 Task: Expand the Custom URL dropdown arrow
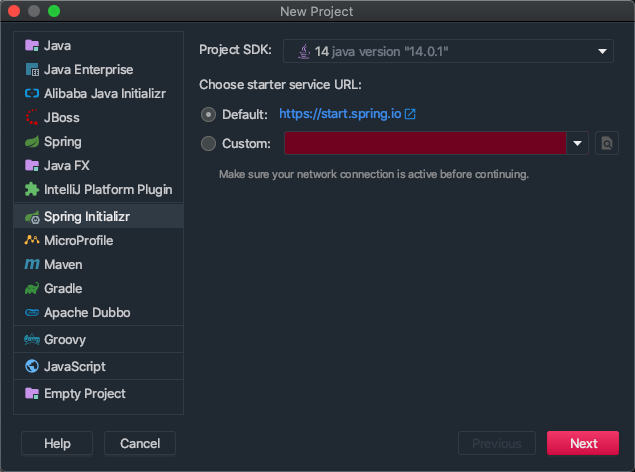click(x=578, y=144)
